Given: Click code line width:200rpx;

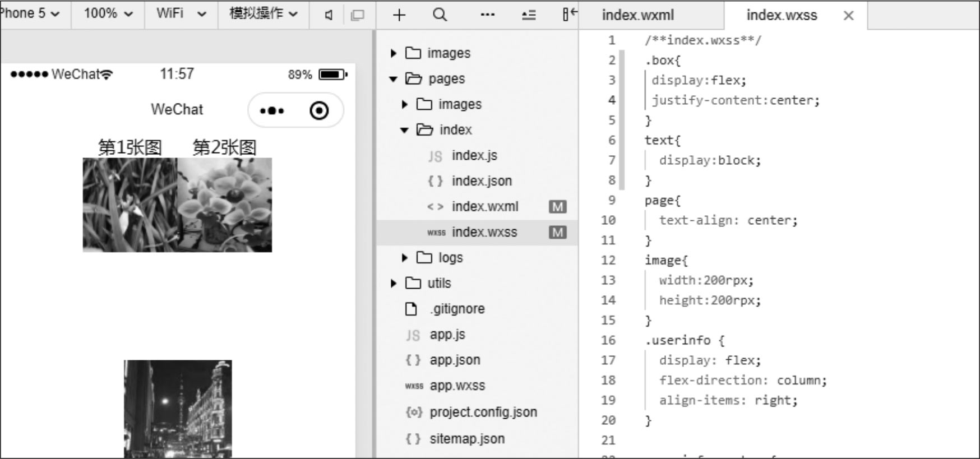Looking at the screenshot, I should point(706,280).
